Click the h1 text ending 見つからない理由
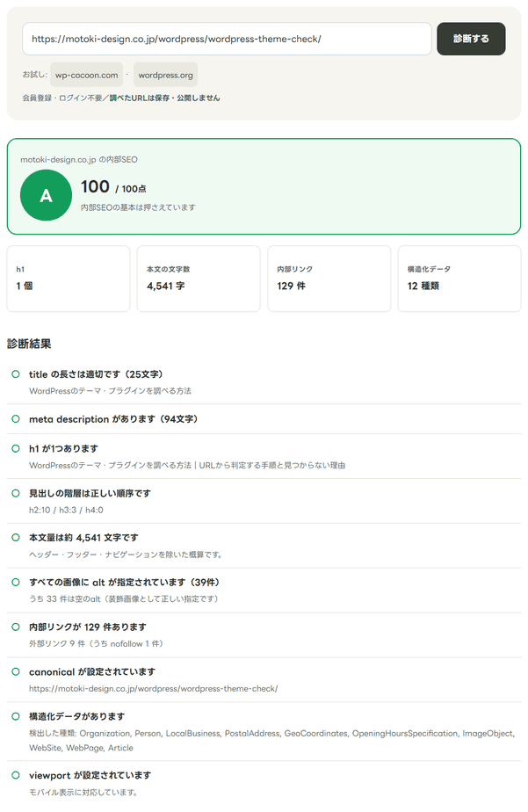Viewport: 528px width, 812px height. pos(187,466)
